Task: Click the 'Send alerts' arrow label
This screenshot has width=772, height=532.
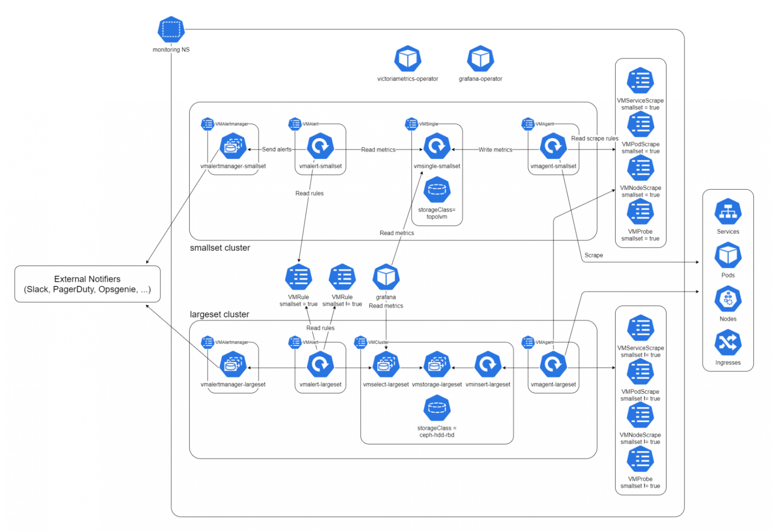Action: pos(277,149)
